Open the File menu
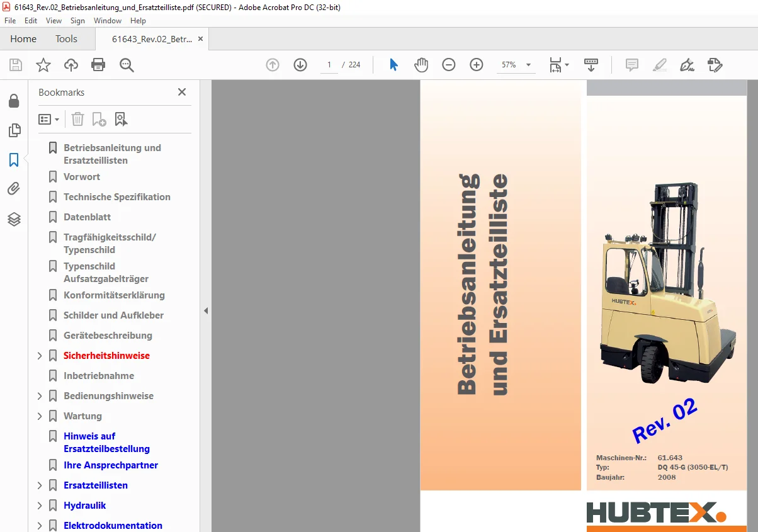The image size is (758, 532). tap(10, 21)
